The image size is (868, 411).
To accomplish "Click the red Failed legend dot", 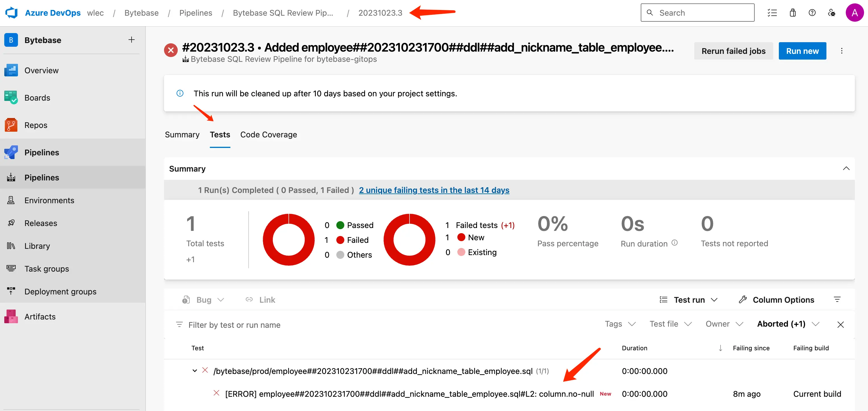I will pyautogui.click(x=340, y=240).
